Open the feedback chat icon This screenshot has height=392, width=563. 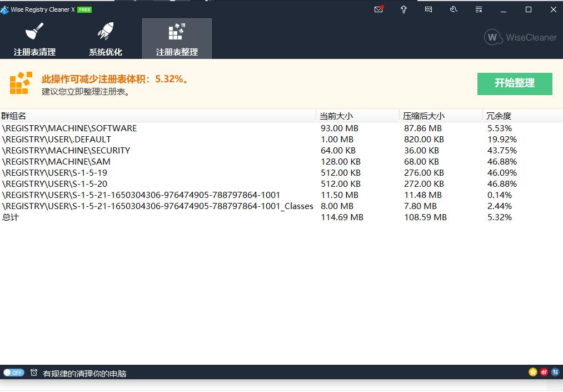(429, 9)
